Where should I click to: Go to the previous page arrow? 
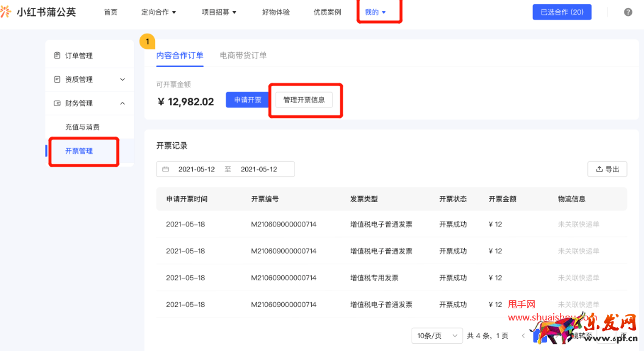pos(523,336)
